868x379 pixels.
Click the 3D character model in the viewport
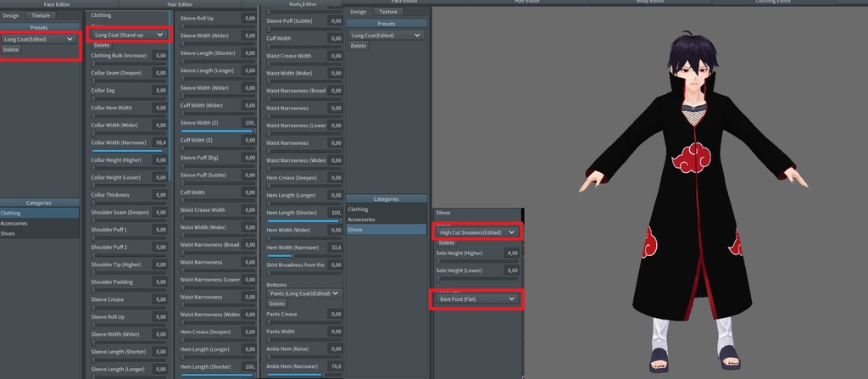tap(693, 199)
